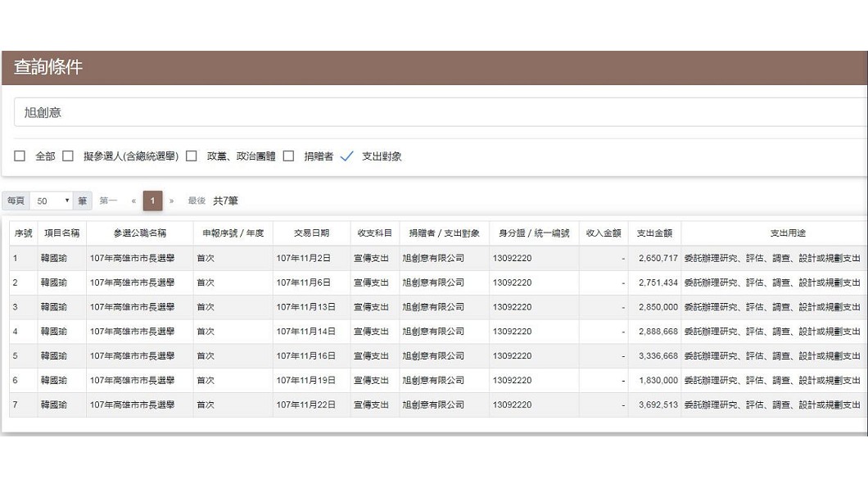The width and height of the screenshot is (868, 488).
Task: Click the 筆 label next to dropdown
Action: tap(83, 201)
